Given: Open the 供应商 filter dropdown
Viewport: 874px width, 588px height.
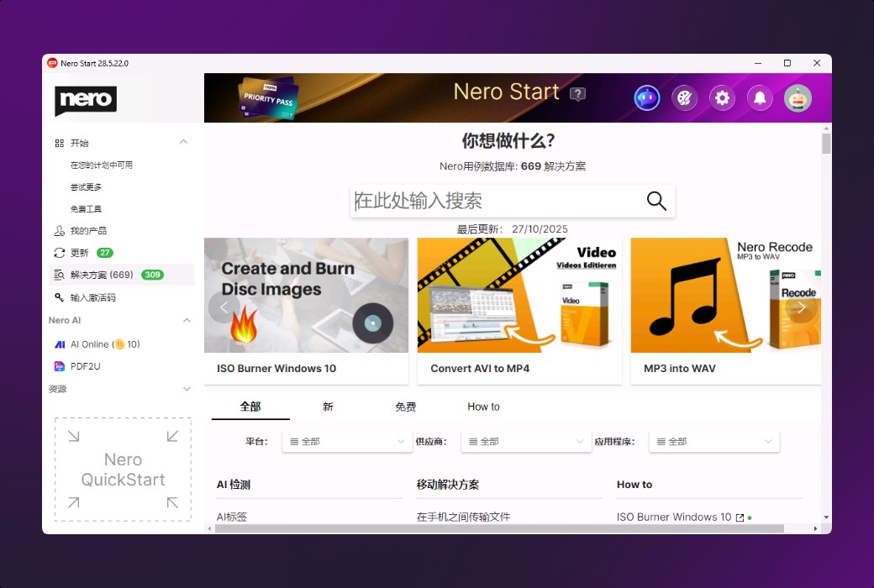Looking at the screenshot, I should [x=525, y=440].
